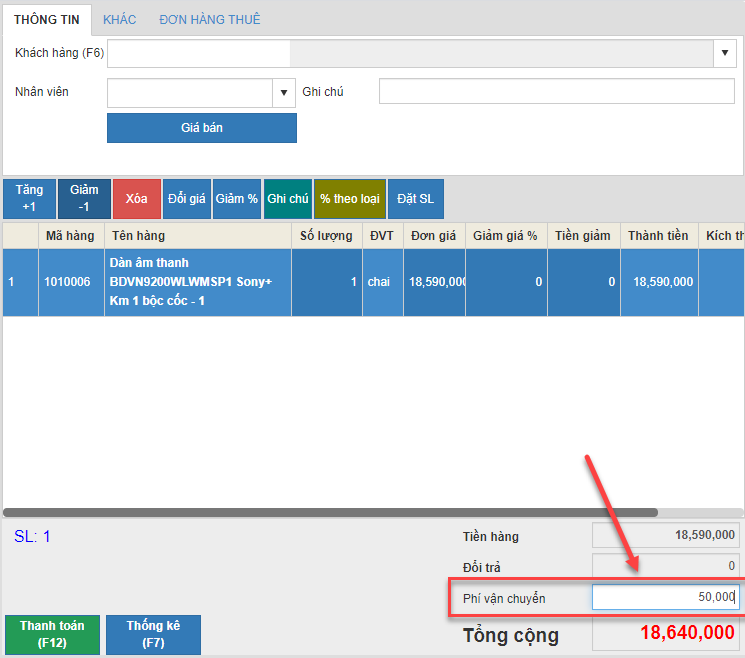745x658 pixels.
Task: Click the Đổi giá button
Action: (x=186, y=199)
